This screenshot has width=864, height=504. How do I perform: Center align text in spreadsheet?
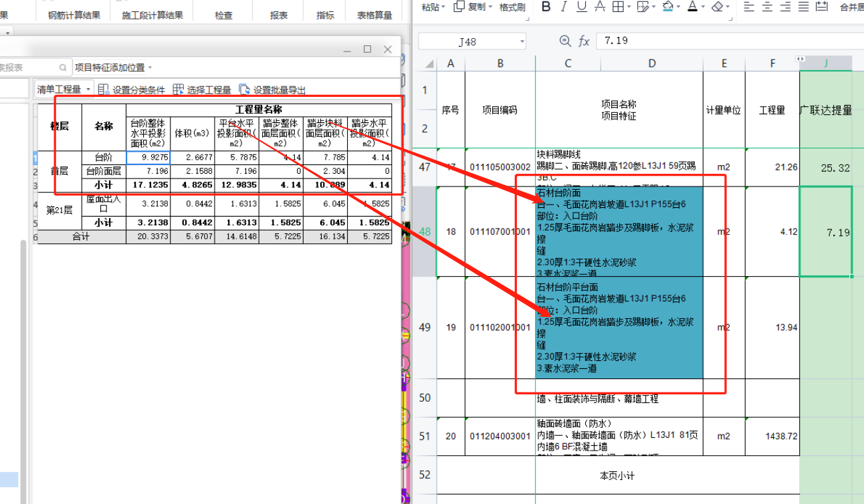[x=767, y=7]
